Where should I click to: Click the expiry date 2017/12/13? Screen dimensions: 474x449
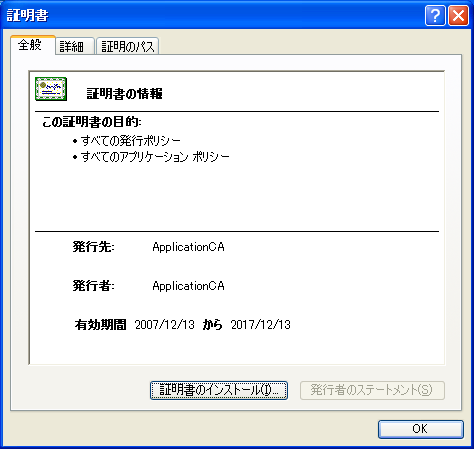click(261, 325)
